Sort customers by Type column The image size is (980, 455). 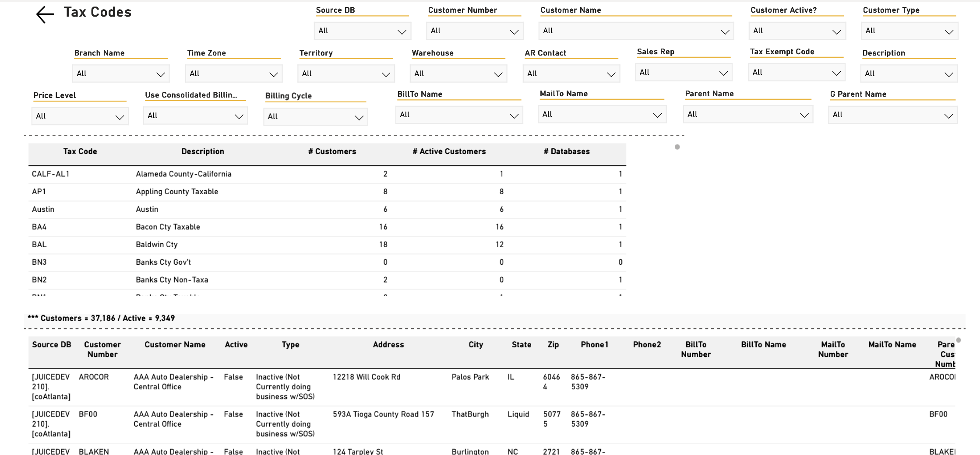(x=291, y=345)
